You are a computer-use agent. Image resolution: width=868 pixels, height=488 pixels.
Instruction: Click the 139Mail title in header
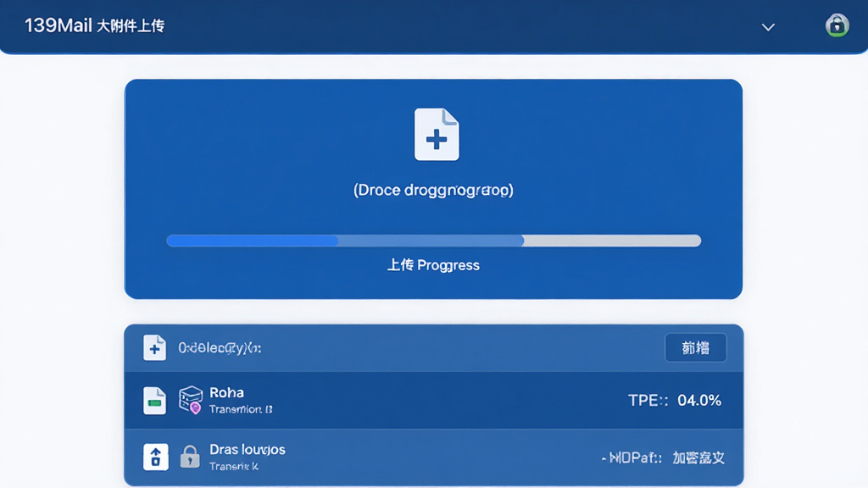pyautogui.click(x=58, y=25)
